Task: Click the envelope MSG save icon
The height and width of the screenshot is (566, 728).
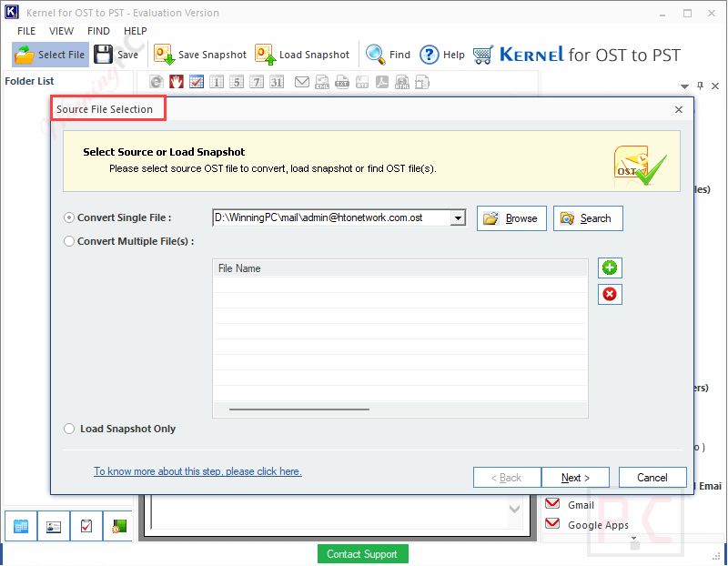Action: (x=302, y=82)
